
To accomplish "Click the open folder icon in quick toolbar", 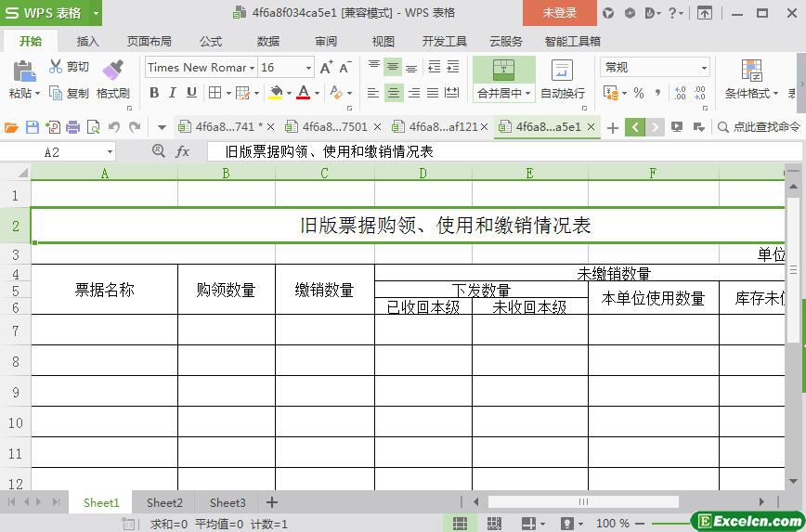I will 11,127.
